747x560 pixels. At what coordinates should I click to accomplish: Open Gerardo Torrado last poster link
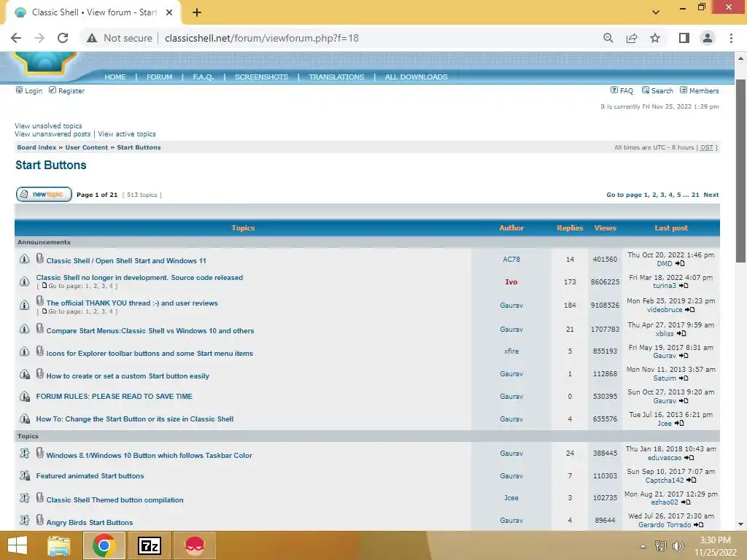pos(665,524)
